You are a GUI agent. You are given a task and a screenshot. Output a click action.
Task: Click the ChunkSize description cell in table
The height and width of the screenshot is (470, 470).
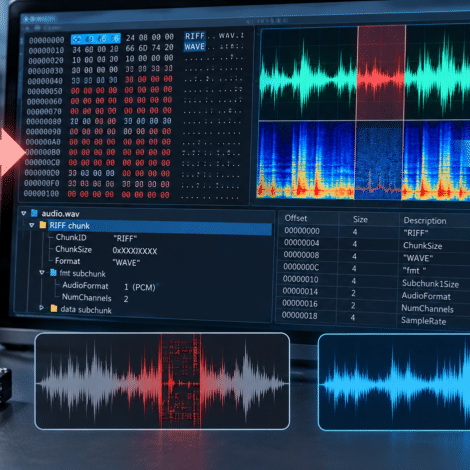point(423,246)
